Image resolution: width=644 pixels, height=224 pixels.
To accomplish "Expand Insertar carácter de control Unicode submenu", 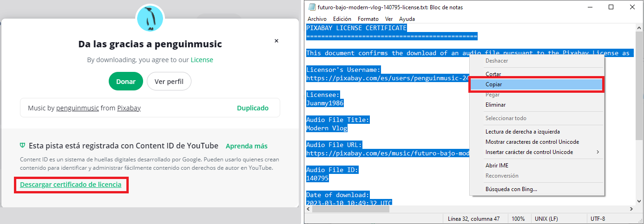I will click(537, 152).
